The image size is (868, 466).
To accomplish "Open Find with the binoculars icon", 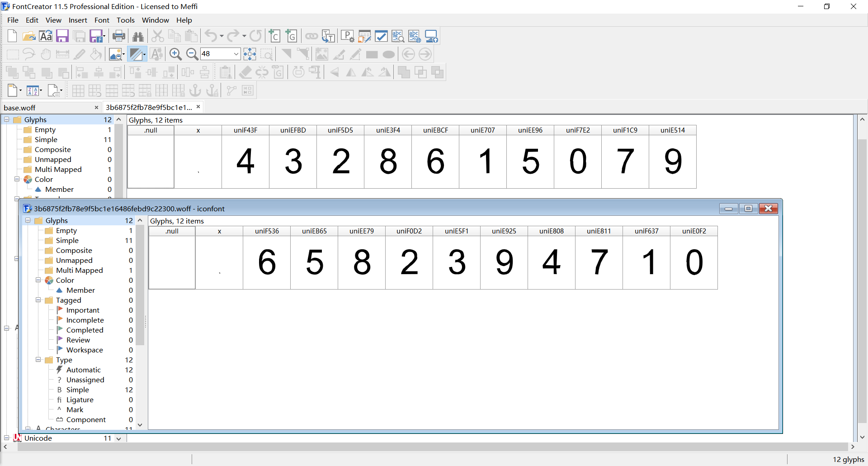I will (x=138, y=36).
